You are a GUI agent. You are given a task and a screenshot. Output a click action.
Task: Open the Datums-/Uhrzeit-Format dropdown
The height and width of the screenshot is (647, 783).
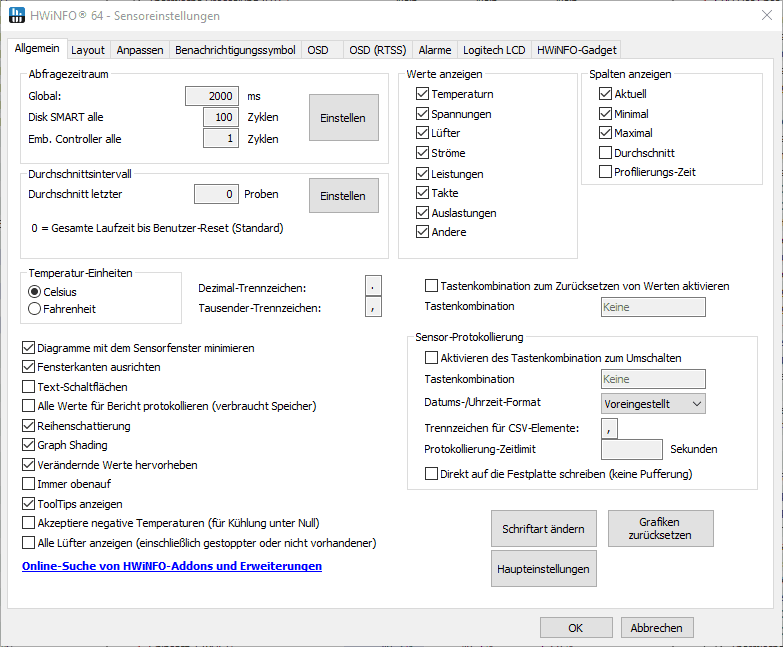[x=653, y=403]
